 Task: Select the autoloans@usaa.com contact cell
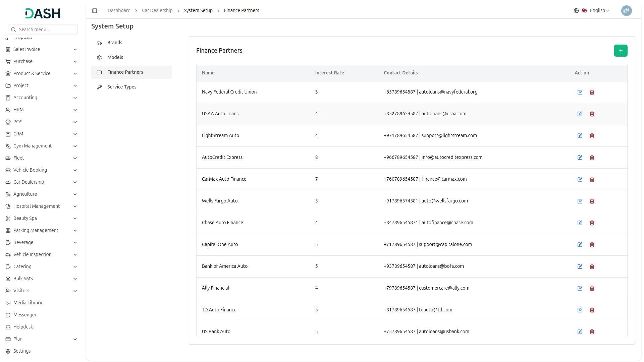[x=425, y=114]
